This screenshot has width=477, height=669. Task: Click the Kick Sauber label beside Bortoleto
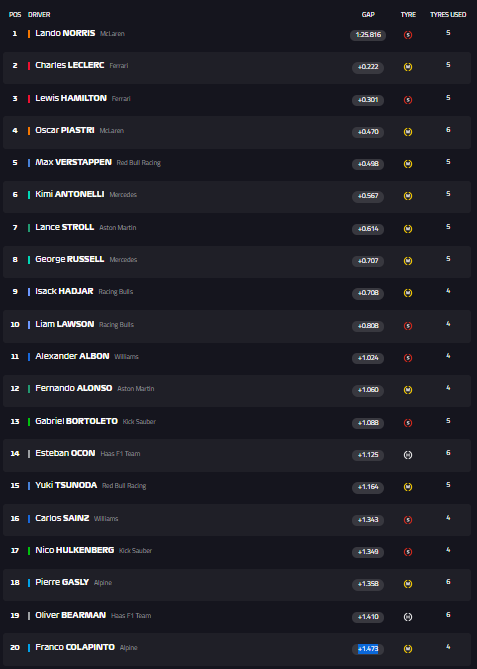click(x=139, y=422)
